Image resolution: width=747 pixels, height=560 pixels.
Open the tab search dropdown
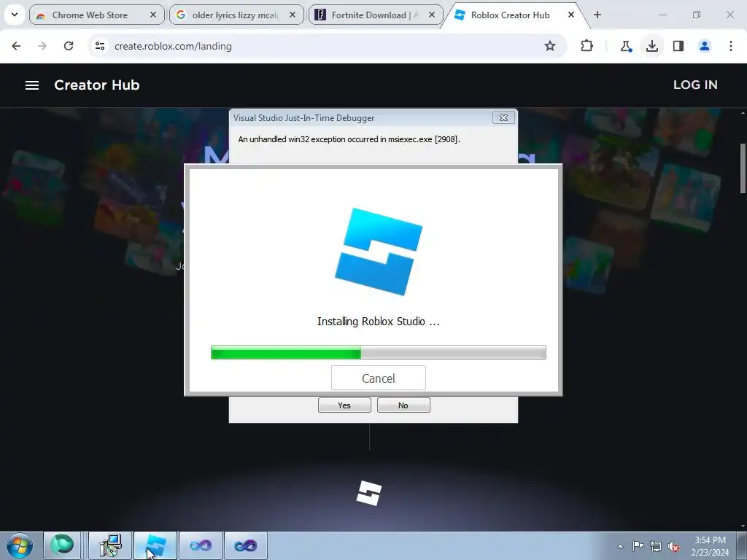click(x=15, y=15)
